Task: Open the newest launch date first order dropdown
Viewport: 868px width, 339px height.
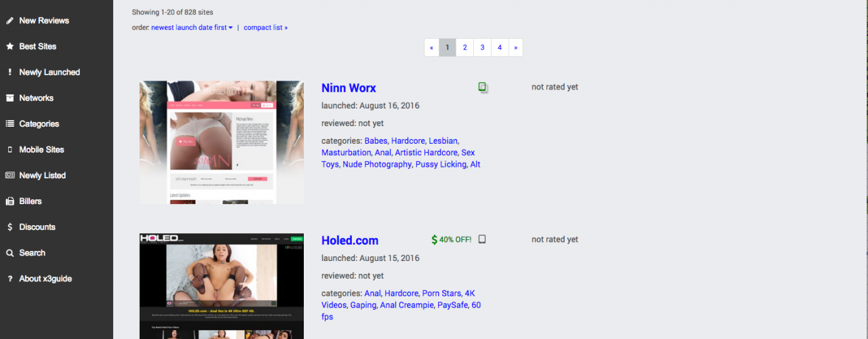Action: point(192,28)
